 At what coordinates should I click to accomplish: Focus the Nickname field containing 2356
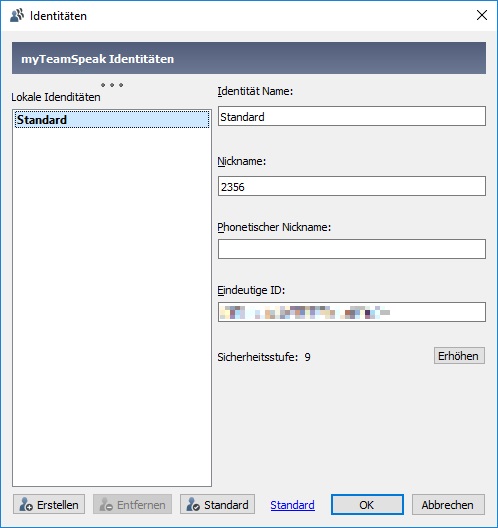[352, 186]
